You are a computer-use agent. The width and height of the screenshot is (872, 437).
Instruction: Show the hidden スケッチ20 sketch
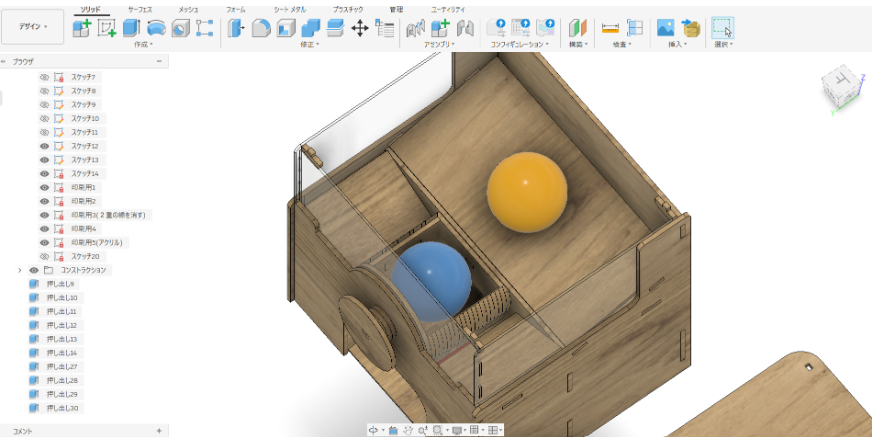(44, 256)
